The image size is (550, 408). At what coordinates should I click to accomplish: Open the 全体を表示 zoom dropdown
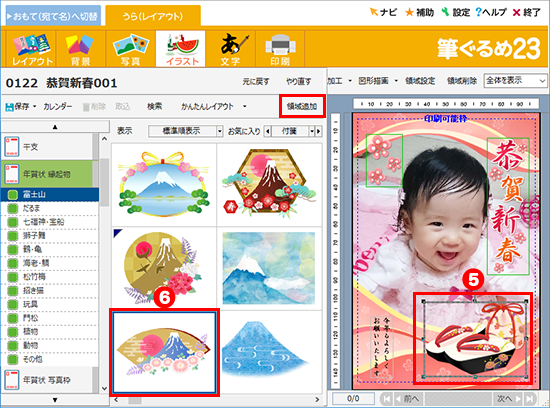[x=515, y=81]
